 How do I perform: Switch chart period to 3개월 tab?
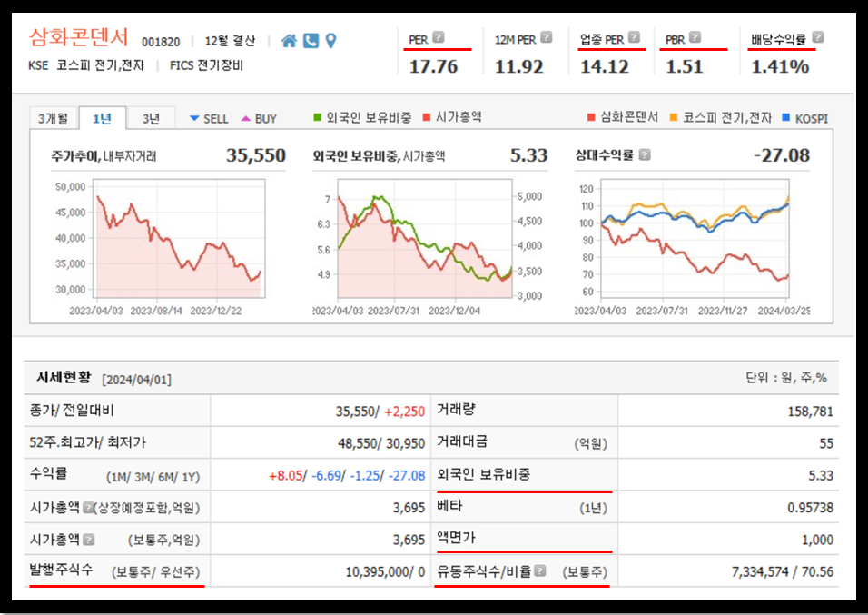point(54,118)
